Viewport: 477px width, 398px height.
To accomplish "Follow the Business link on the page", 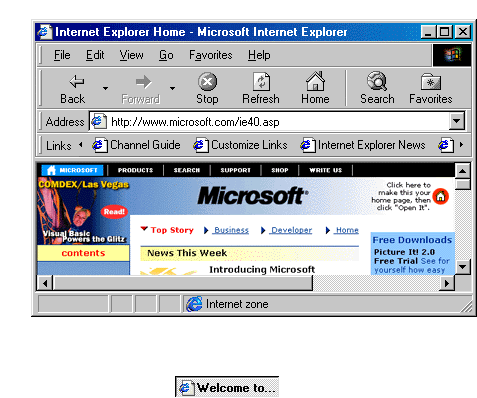I will point(231,230).
